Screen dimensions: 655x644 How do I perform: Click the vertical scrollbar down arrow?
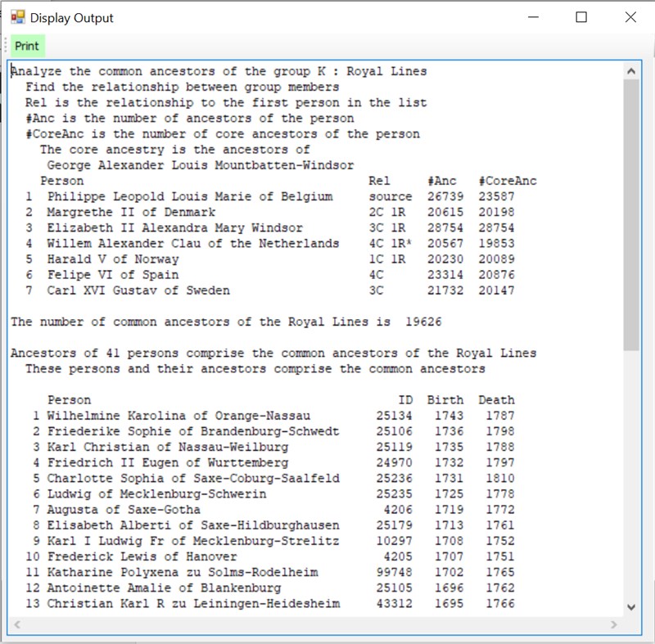click(630, 606)
